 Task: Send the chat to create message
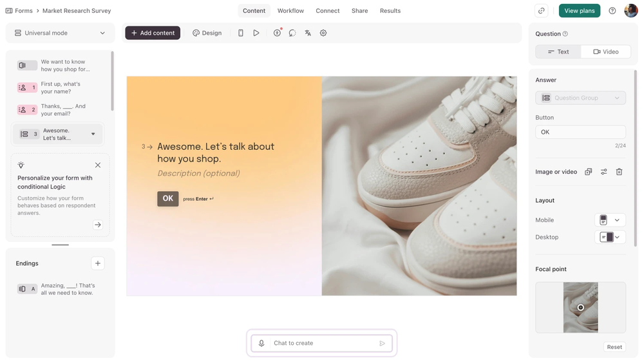tap(382, 343)
